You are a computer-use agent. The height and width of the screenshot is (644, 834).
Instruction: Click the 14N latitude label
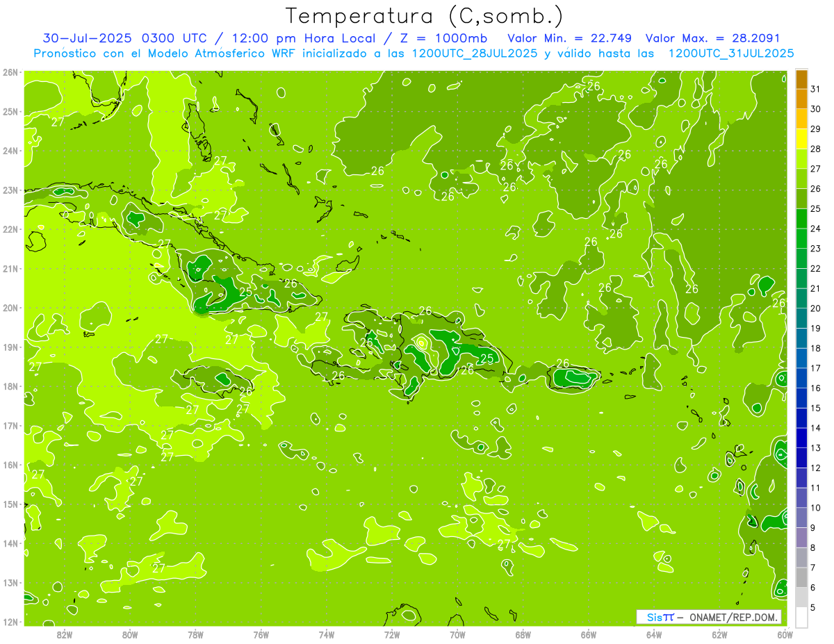(10, 543)
